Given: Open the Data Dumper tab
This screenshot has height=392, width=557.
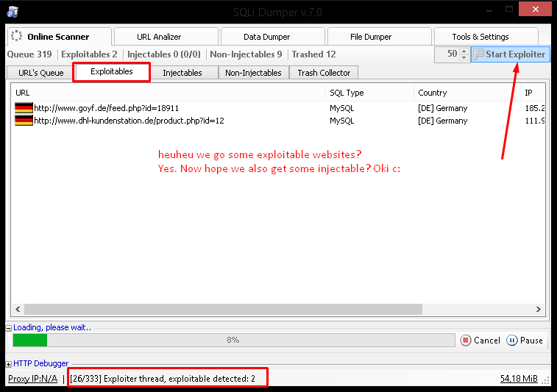Looking at the screenshot, I should click(272, 37).
